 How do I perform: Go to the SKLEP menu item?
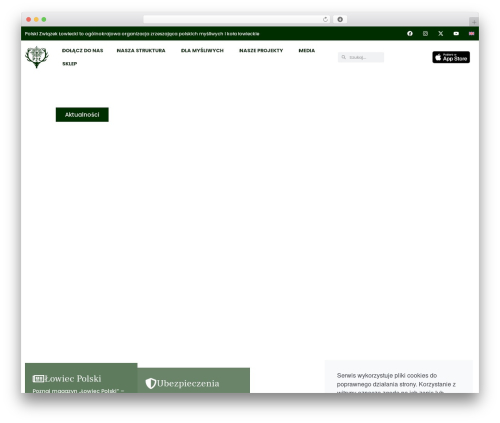[x=70, y=64]
